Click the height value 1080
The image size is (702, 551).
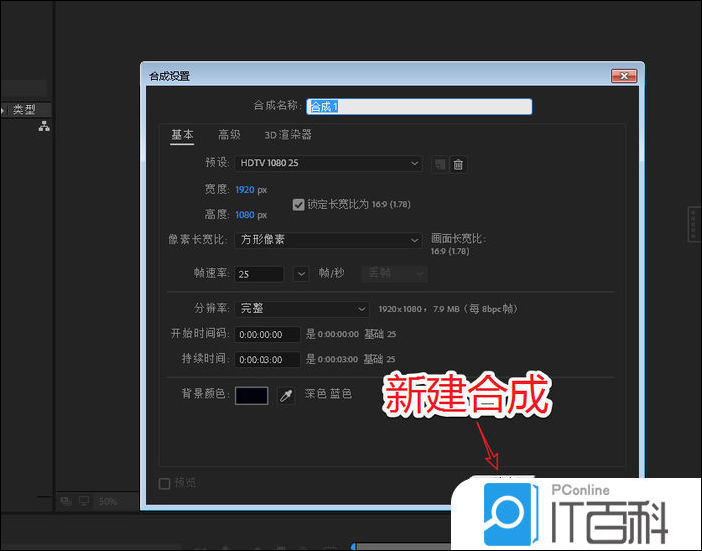tap(245, 215)
